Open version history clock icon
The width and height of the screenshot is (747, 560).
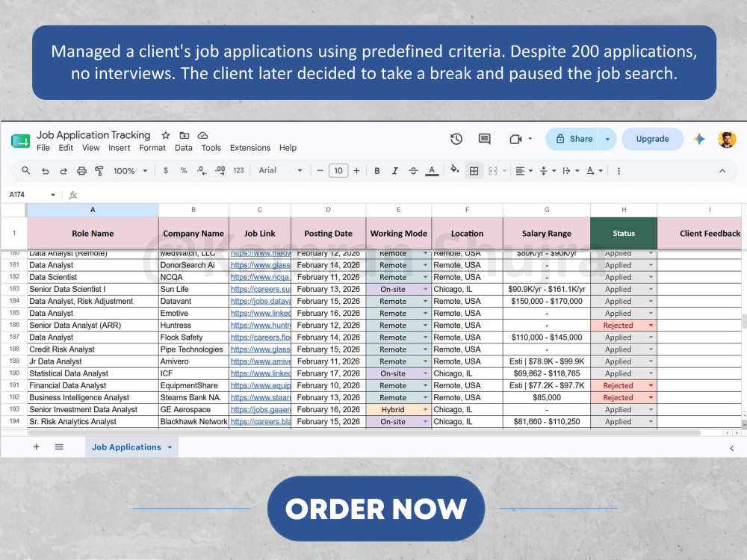click(x=456, y=139)
